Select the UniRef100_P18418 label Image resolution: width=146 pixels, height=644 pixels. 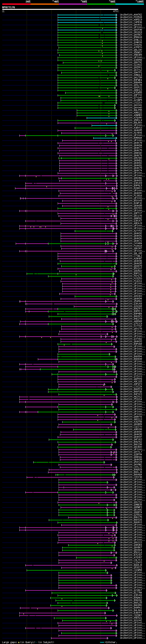(x=131, y=246)
